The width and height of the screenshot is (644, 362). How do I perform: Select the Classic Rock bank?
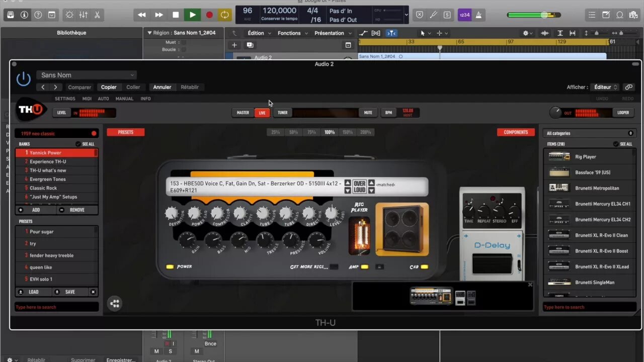click(x=56, y=188)
